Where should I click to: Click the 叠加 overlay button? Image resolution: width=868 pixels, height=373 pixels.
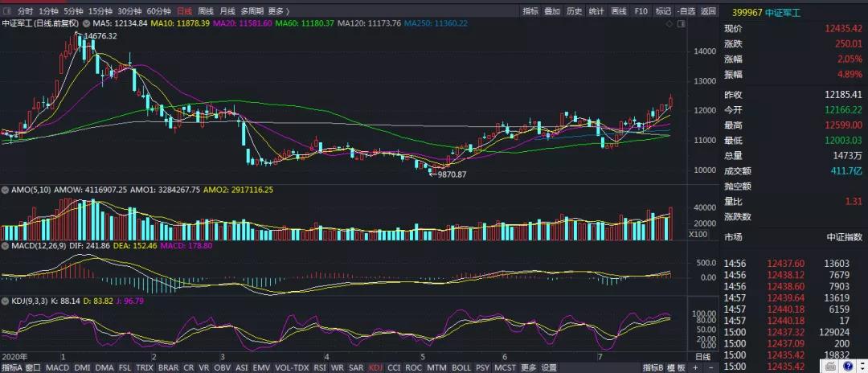[x=552, y=11]
